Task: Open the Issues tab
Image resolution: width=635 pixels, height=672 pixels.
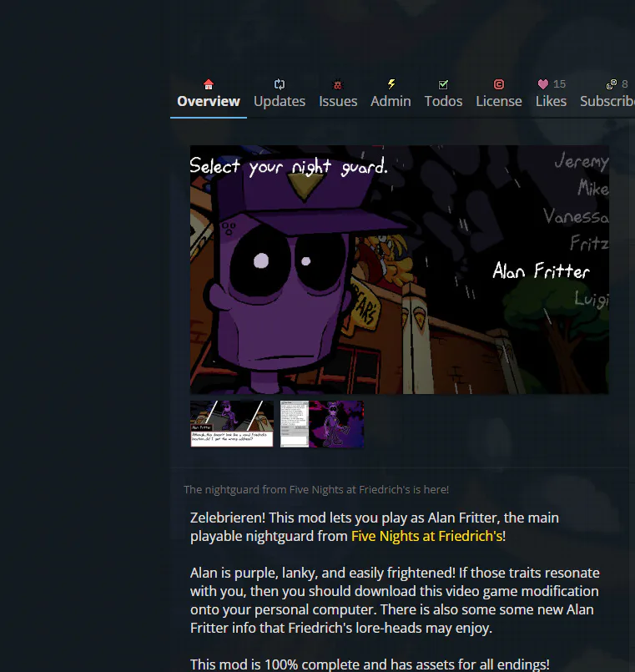Action: (x=338, y=101)
